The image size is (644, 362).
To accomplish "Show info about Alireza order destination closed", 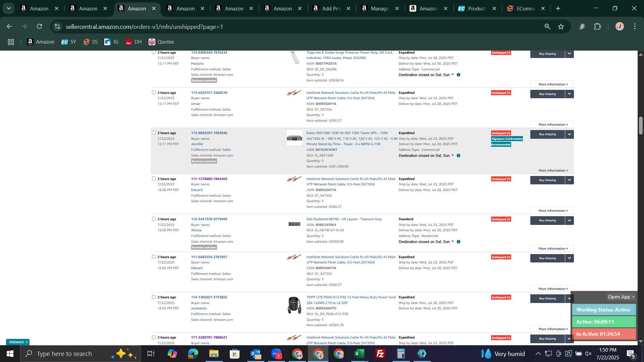I will point(459,242).
